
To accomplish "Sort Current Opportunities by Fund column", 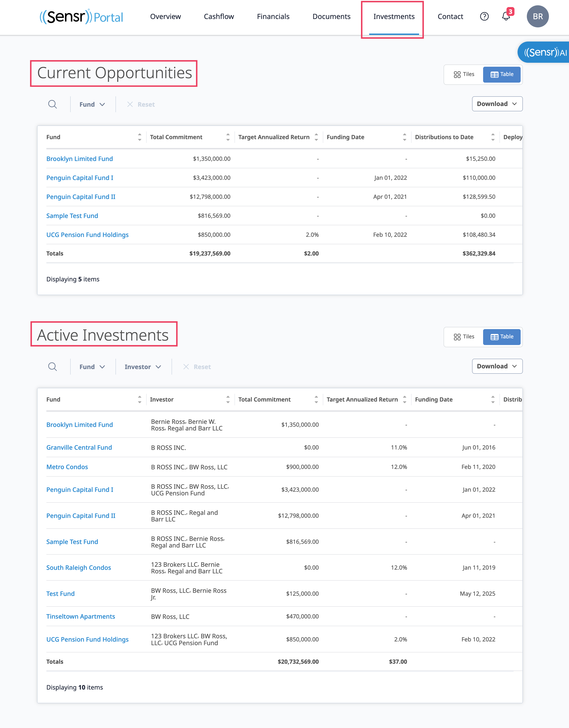I will click(140, 137).
